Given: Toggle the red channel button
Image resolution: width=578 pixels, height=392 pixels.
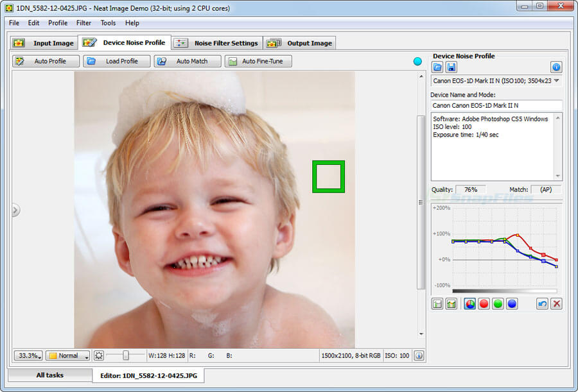Looking at the screenshot, I should [484, 304].
